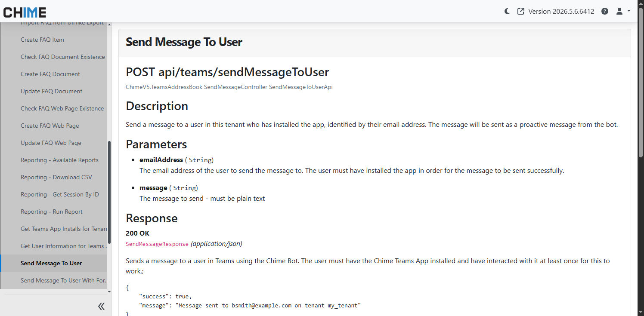The height and width of the screenshot is (316, 644).
Task: Open Update FAQ Document page
Action: click(52, 91)
